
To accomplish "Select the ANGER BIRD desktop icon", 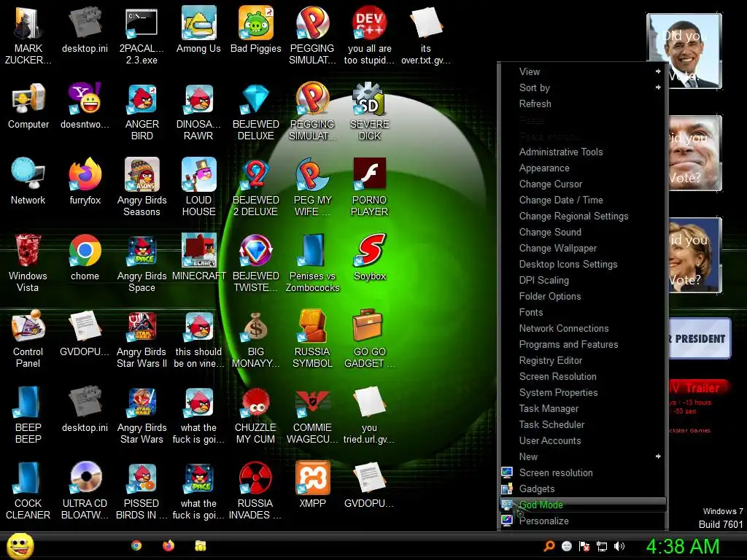I will coord(142,111).
